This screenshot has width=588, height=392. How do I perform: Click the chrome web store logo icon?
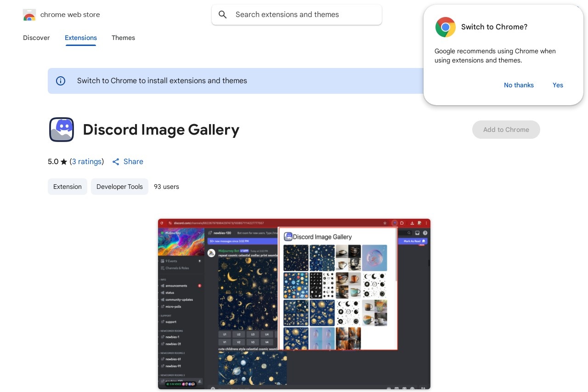(x=29, y=15)
